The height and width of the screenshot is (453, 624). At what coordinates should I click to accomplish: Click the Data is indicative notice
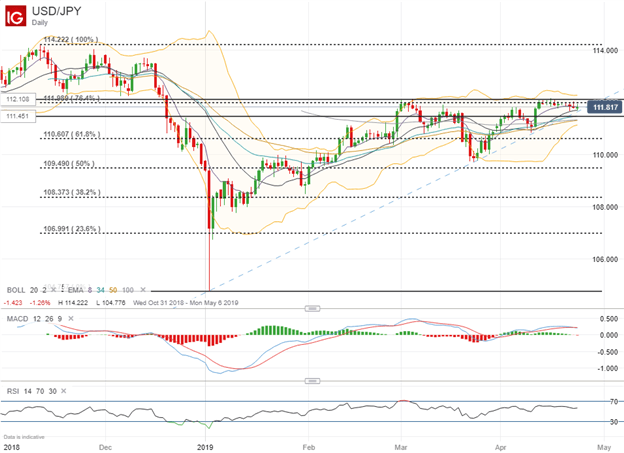click(x=24, y=437)
